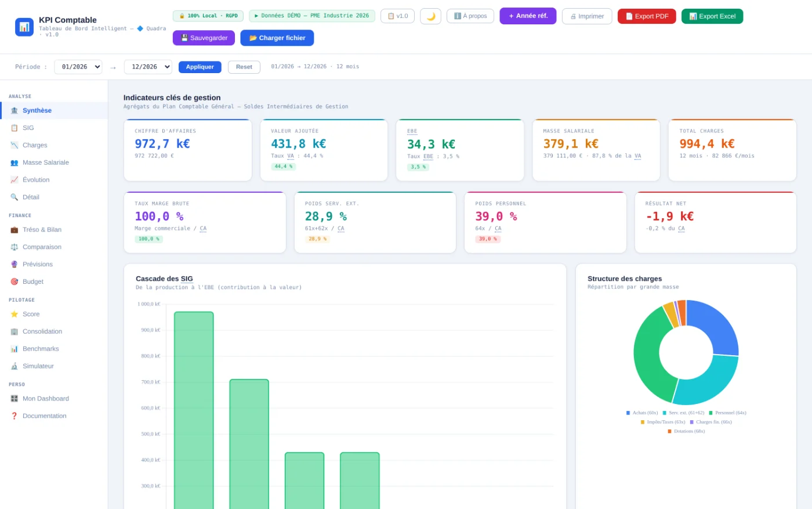This screenshot has height=509, width=812.
Task: Click the Valeur ajoutée value 431,8 k€
Action: coord(299,143)
